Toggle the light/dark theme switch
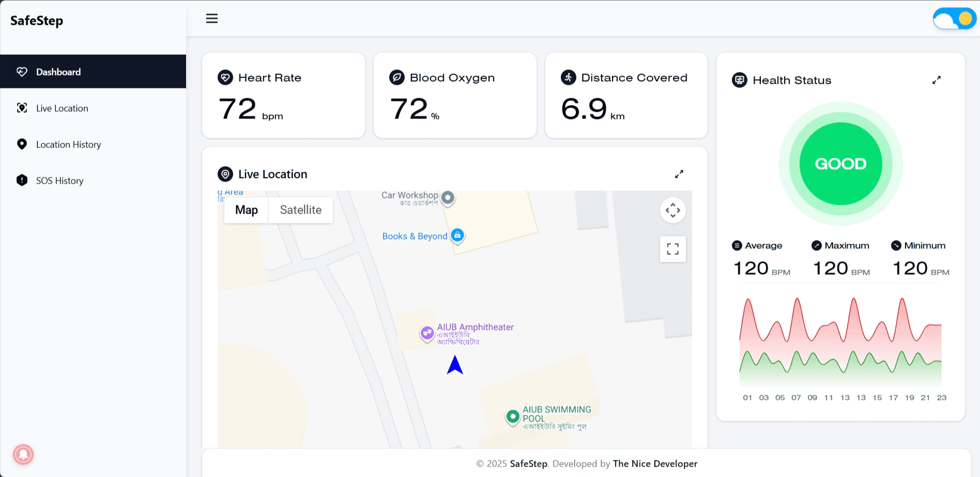This screenshot has height=477, width=980. 954,19
